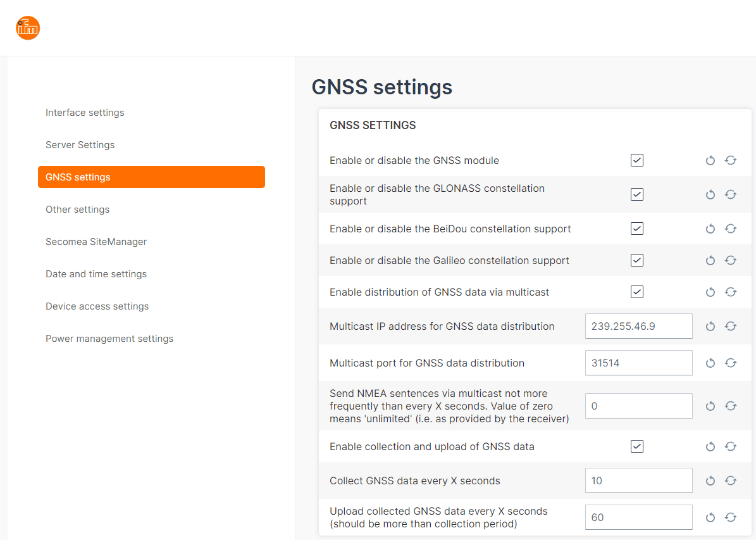This screenshot has width=756, height=540.
Task: Click reset icon for GNSS module row
Action: (710, 161)
